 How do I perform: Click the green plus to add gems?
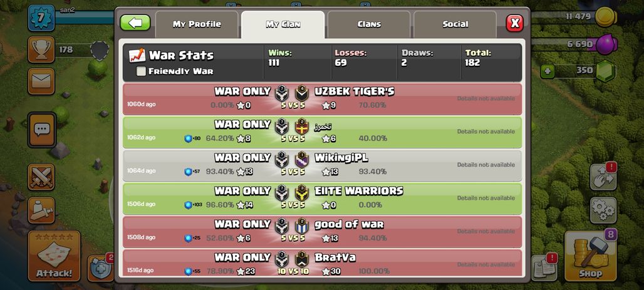pos(547,71)
